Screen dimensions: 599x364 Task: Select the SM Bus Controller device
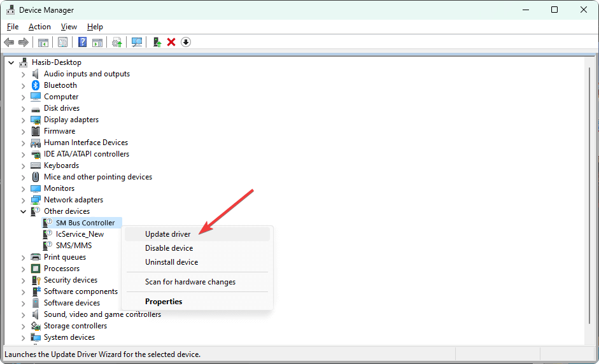(x=85, y=223)
